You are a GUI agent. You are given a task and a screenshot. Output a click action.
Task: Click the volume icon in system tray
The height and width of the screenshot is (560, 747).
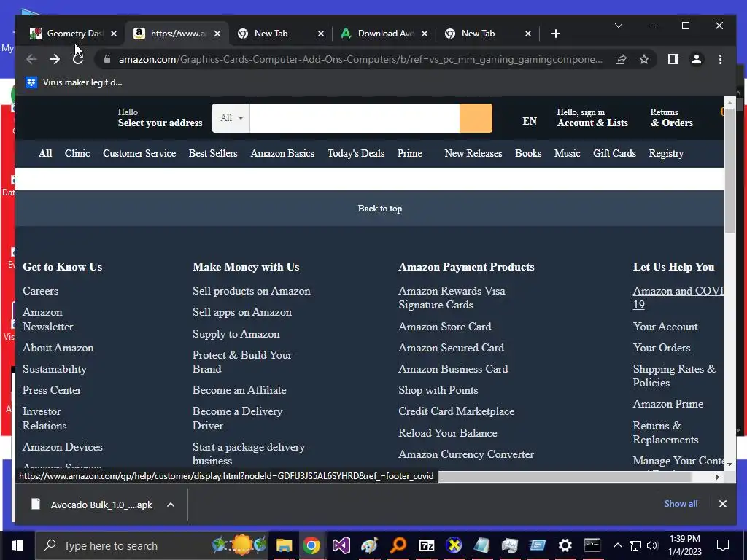(x=652, y=545)
